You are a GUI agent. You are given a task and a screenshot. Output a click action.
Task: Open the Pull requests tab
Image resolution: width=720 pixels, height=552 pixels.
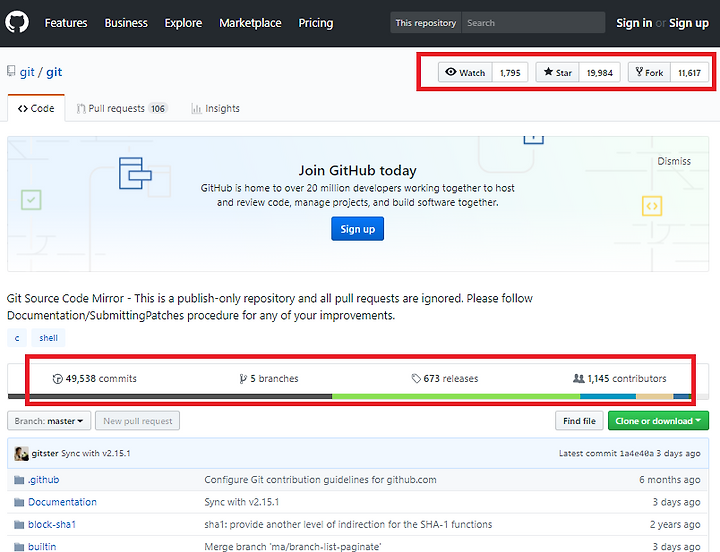pyautogui.click(x=122, y=108)
